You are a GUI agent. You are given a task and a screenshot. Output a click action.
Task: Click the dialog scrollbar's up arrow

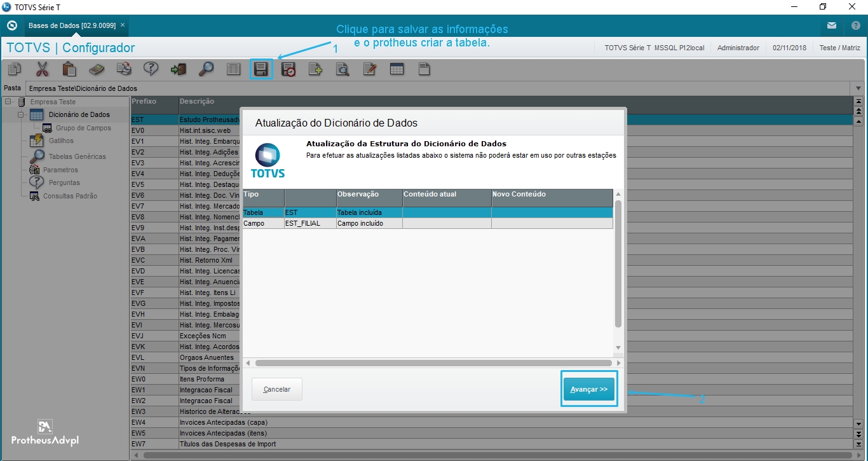[x=618, y=194]
